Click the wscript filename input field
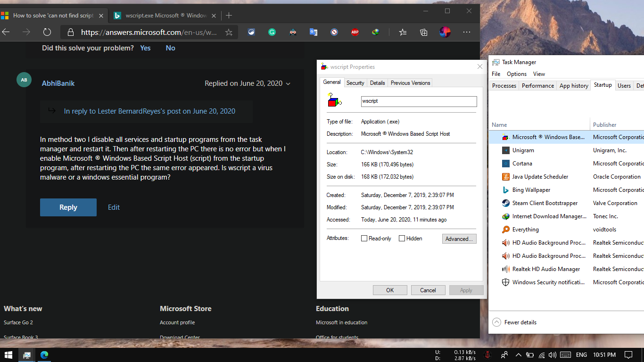Image resolution: width=644 pixels, height=362 pixels. click(419, 101)
